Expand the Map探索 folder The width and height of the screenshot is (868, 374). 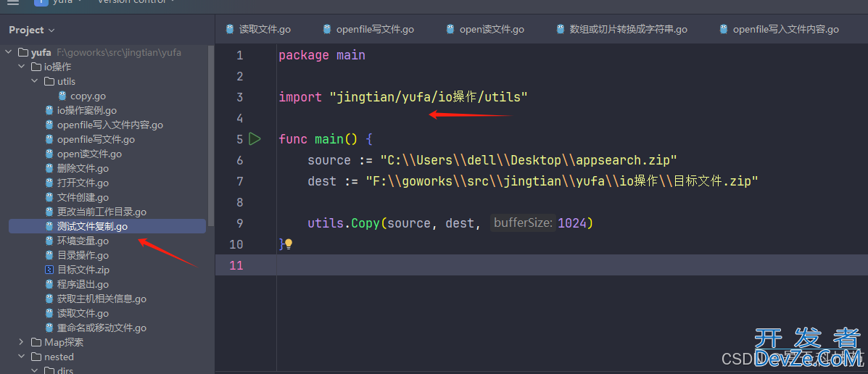(21, 342)
